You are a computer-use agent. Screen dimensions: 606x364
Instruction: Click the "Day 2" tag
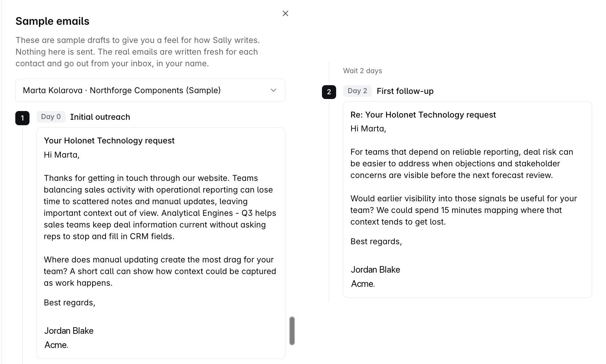[x=357, y=91]
